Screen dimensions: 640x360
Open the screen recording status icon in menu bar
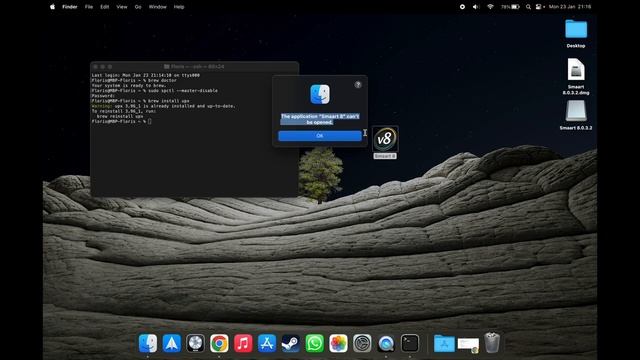pos(462,7)
